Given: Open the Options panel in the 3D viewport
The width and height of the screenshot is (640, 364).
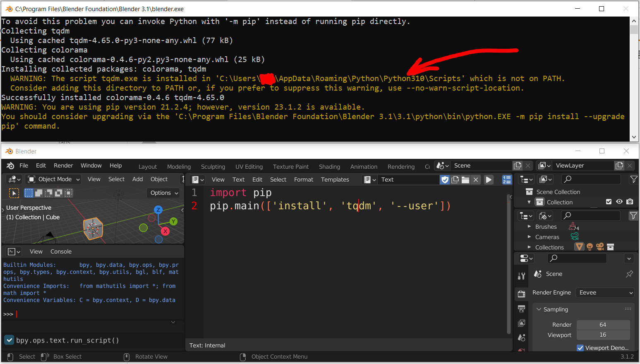Looking at the screenshot, I should coord(163,193).
